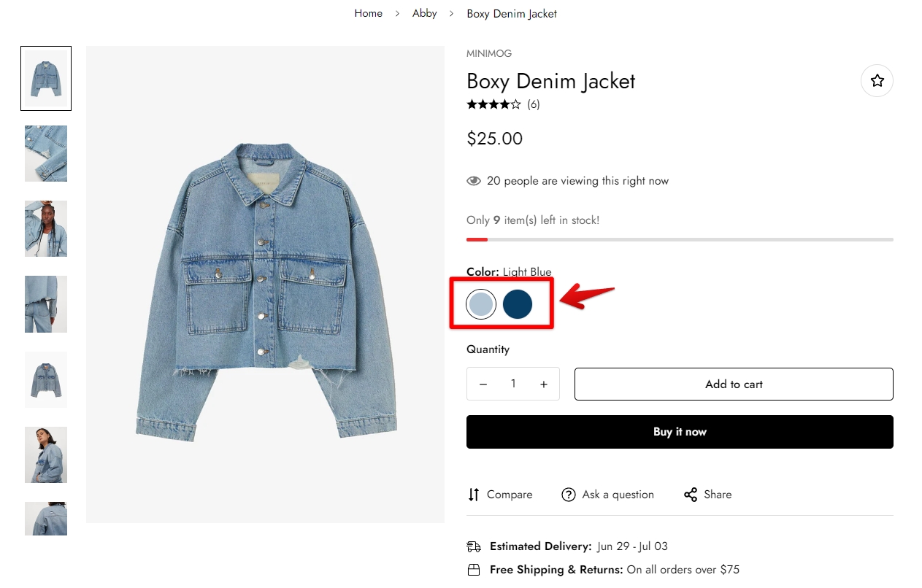The width and height of the screenshot is (922, 588).
Task: Open the review count (6) link
Action: [534, 104]
